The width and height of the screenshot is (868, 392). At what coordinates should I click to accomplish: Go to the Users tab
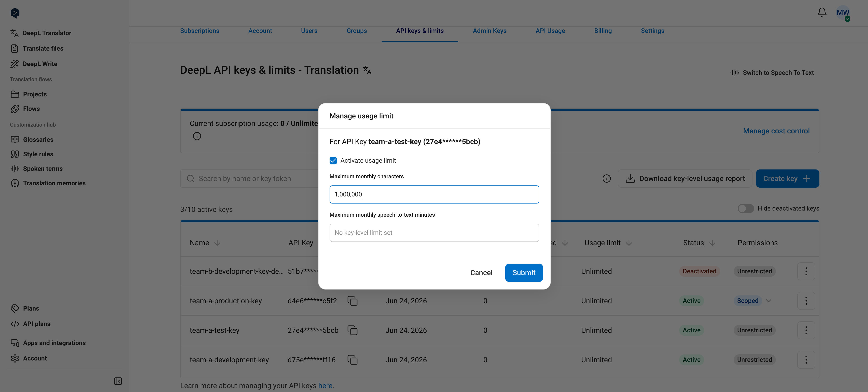pos(309,31)
